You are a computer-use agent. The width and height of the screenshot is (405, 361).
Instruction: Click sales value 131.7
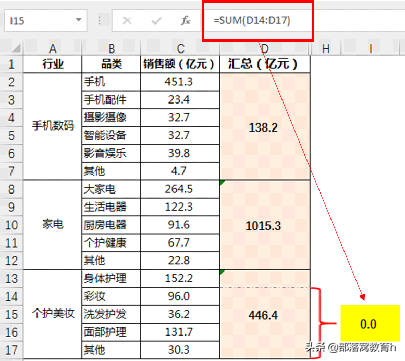(180, 332)
